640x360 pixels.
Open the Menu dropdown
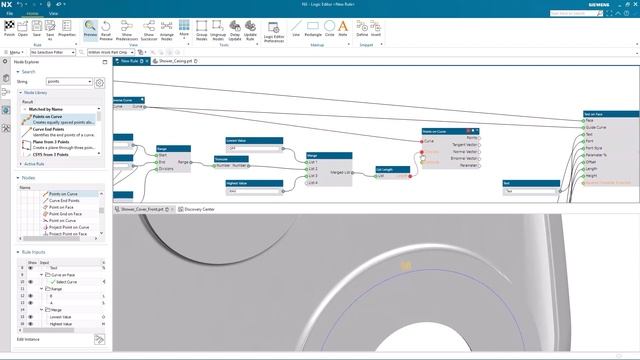(x=14, y=52)
